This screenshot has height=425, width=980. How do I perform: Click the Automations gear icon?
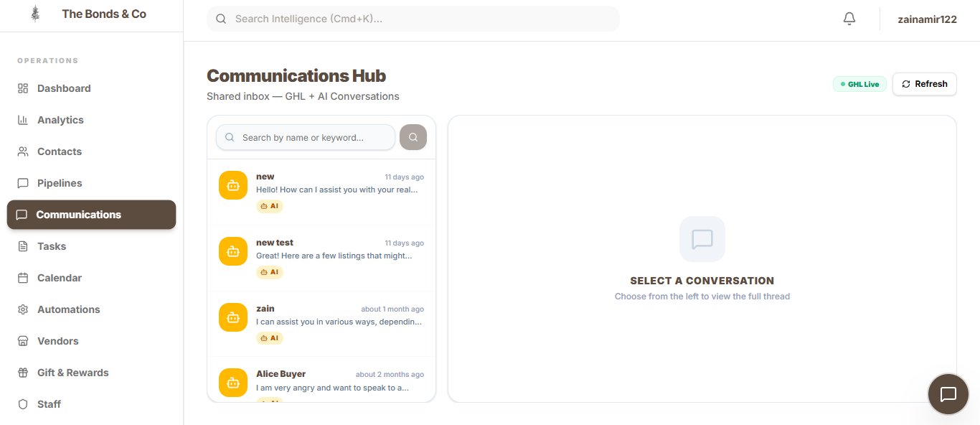pos(23,309)
